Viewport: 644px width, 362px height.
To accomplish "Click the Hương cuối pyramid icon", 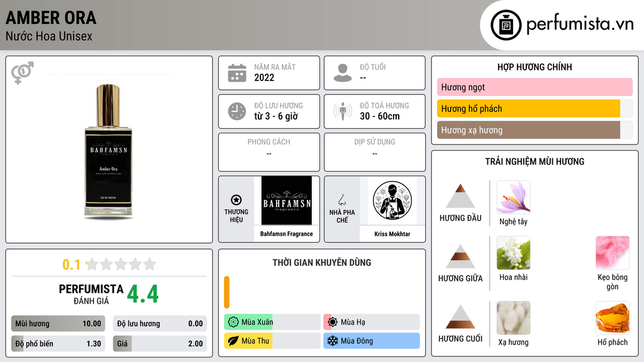I will [460, 317].
